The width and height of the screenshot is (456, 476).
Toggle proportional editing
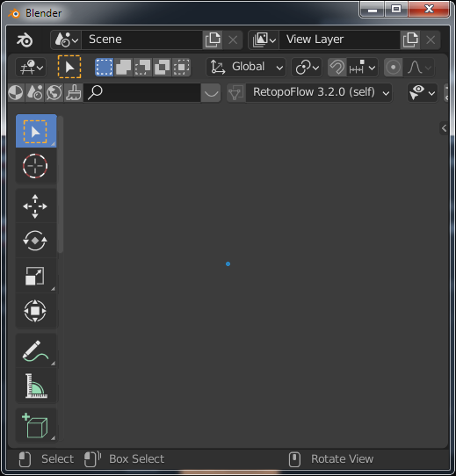[393, 67]
